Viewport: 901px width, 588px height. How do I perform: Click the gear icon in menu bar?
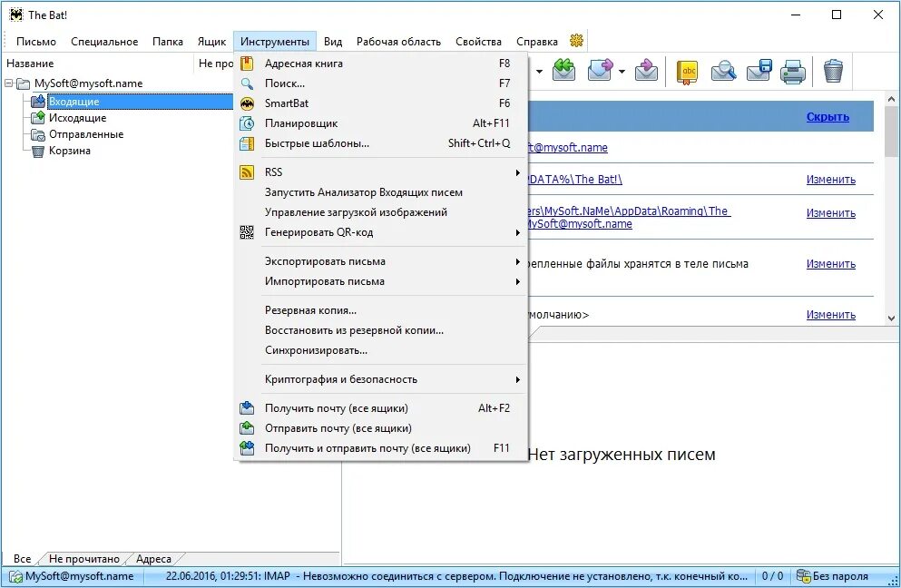pos(576,41)
